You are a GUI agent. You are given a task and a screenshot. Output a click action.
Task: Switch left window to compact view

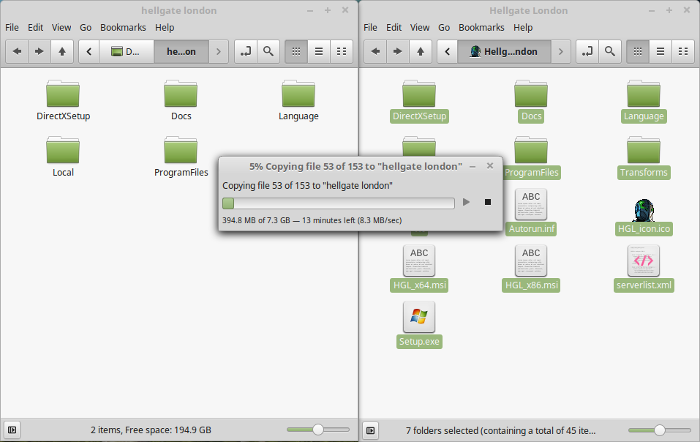point(342,51)
